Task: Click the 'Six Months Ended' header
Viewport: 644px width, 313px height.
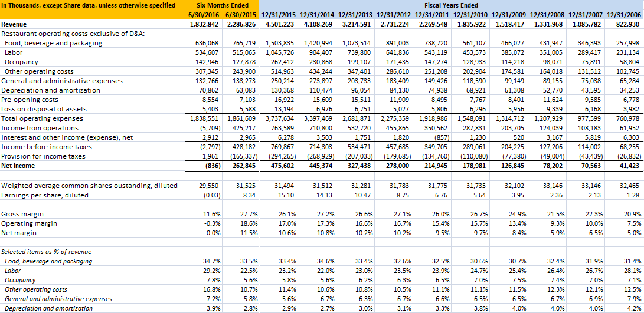Action: click(222, 5)
